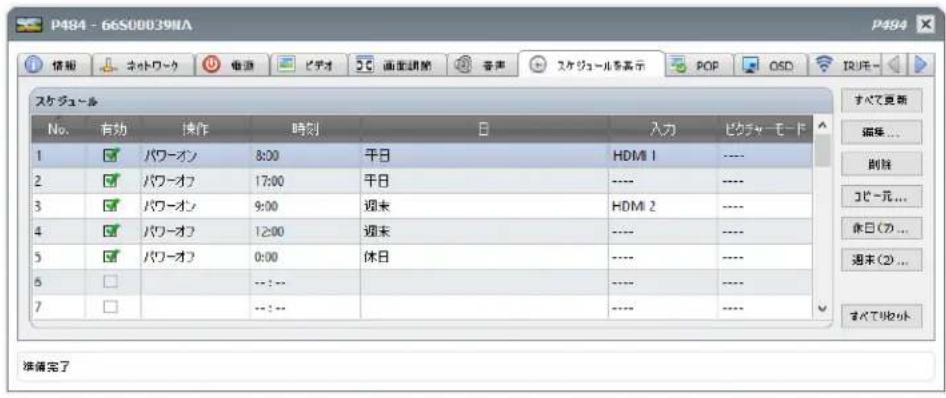Toggle the checkbox for schedule 4
The height and width of the screenshot is (398, 946).
click(112, 231)
